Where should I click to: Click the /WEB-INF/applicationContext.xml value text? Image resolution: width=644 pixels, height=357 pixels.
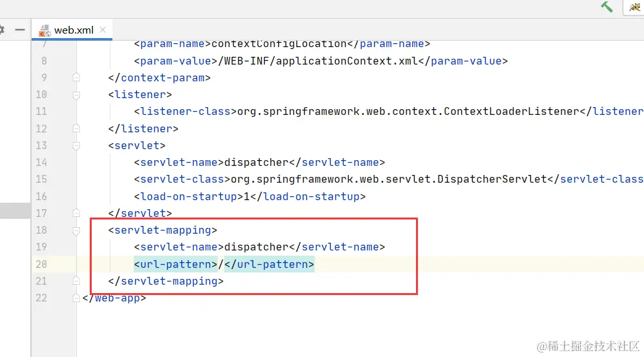[318, 61]
